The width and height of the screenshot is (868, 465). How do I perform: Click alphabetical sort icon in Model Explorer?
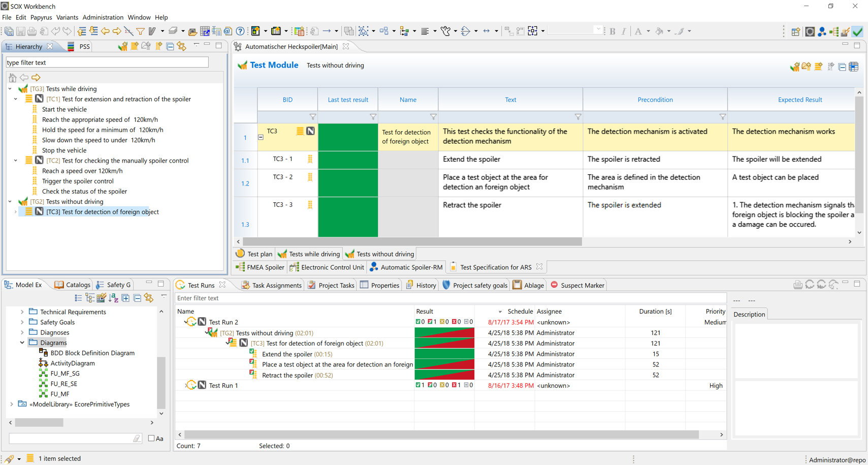(113, 298)
